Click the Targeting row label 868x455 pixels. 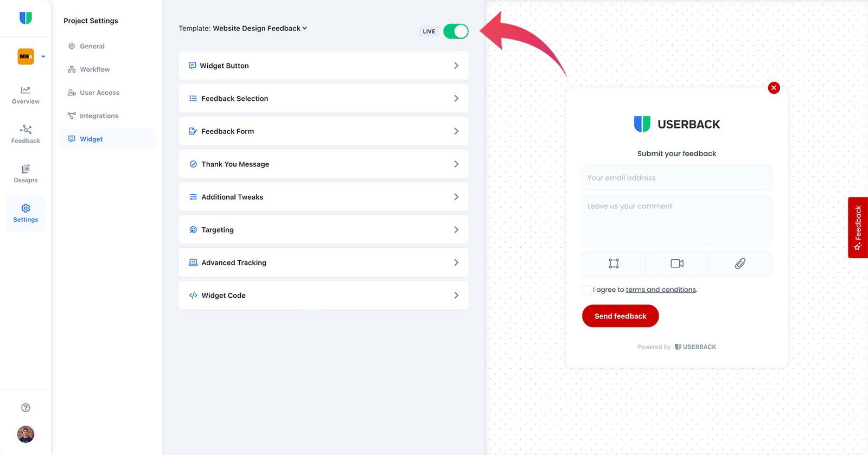218,230
